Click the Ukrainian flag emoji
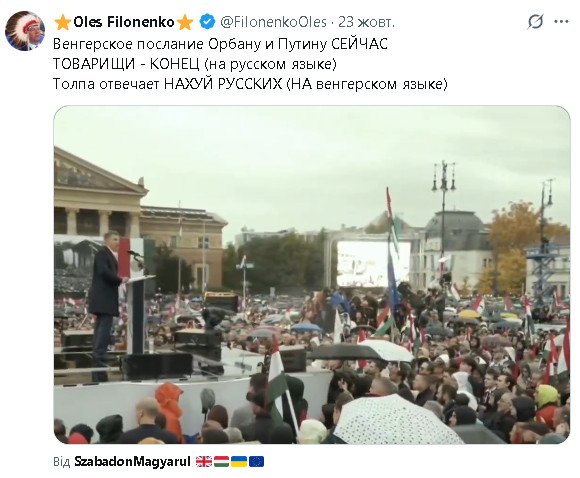The width and height of the screenshot is (580, 478). (239, 461)
